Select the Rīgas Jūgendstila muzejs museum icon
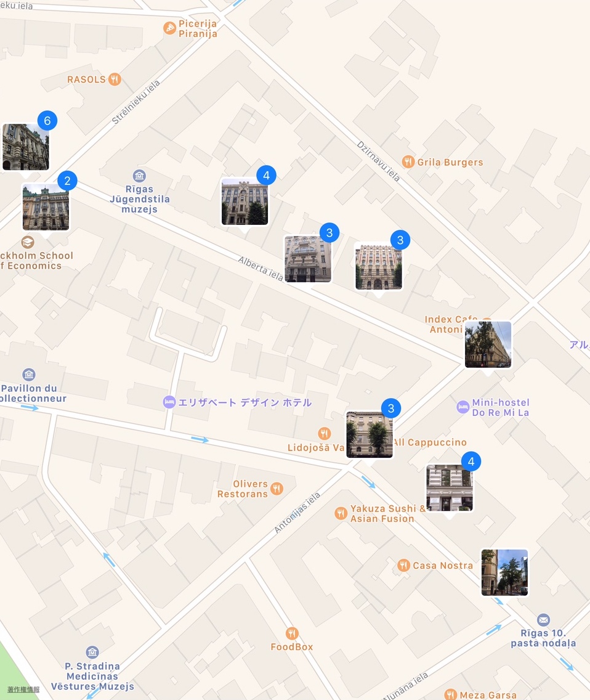590x700 pixels. click(139, 176)
